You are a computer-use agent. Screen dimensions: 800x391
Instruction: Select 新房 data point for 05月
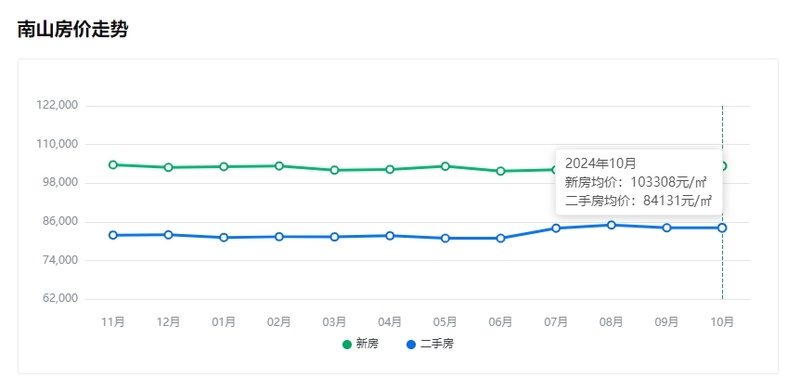pos(445,166)
